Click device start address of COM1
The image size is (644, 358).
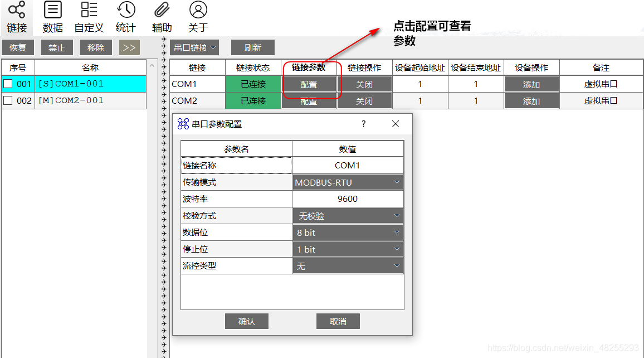tap(420, 84)
